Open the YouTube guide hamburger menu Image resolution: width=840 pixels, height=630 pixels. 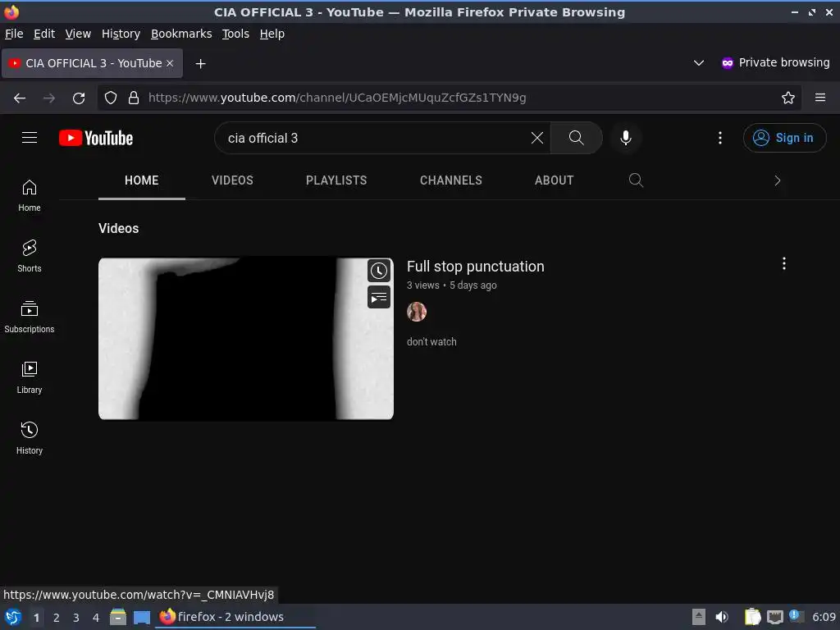(30, 138)
